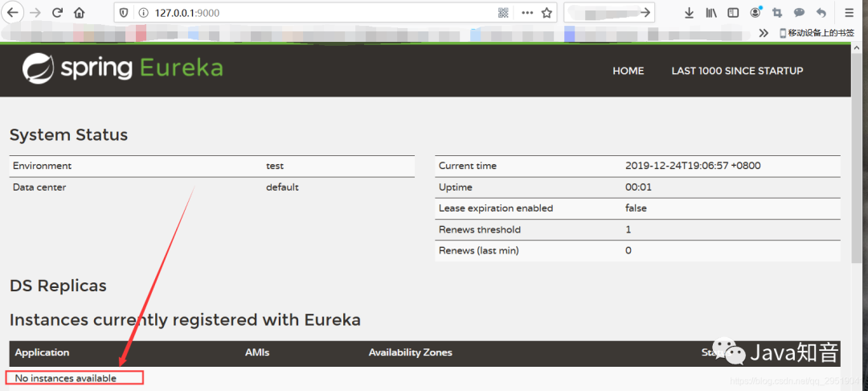Bookmark this page with star icon
This screenshot has width=868, height=391.
[547, 13]
